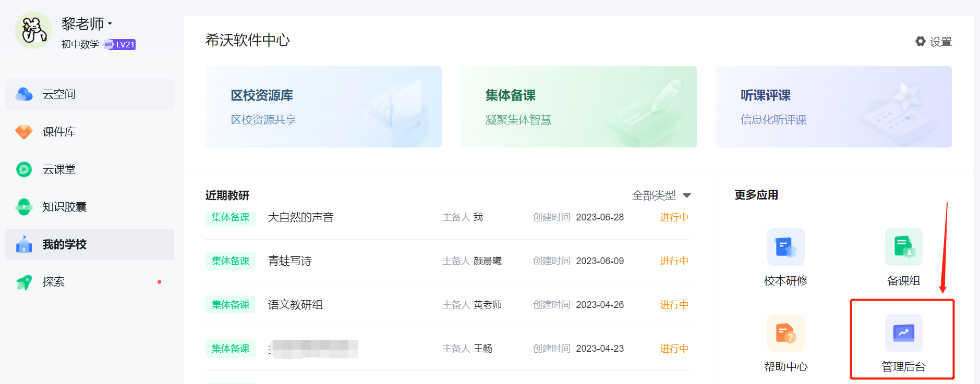Viewport: 980px width, 384px height.
Task: Open 知识胶囊 in the sidebar
Action: point(90,207)
